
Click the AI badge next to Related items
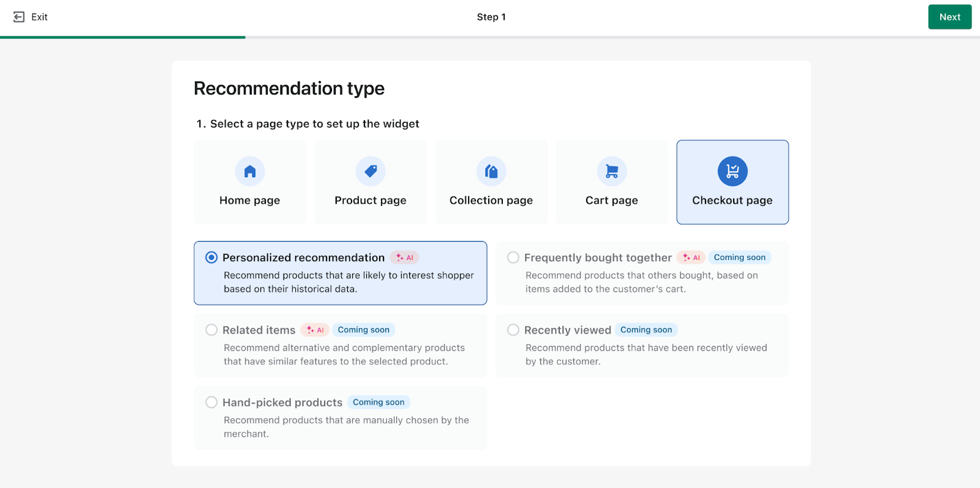(x=315, y=329)
